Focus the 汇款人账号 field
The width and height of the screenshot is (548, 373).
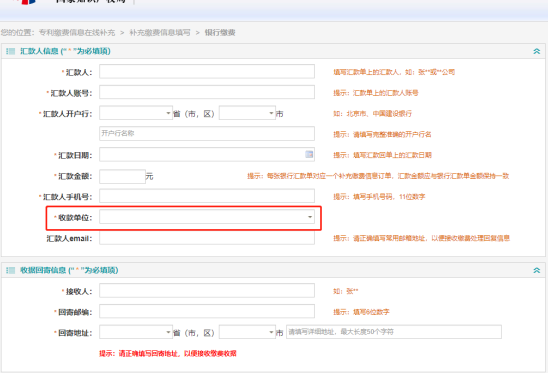click(x=207, y=92)
